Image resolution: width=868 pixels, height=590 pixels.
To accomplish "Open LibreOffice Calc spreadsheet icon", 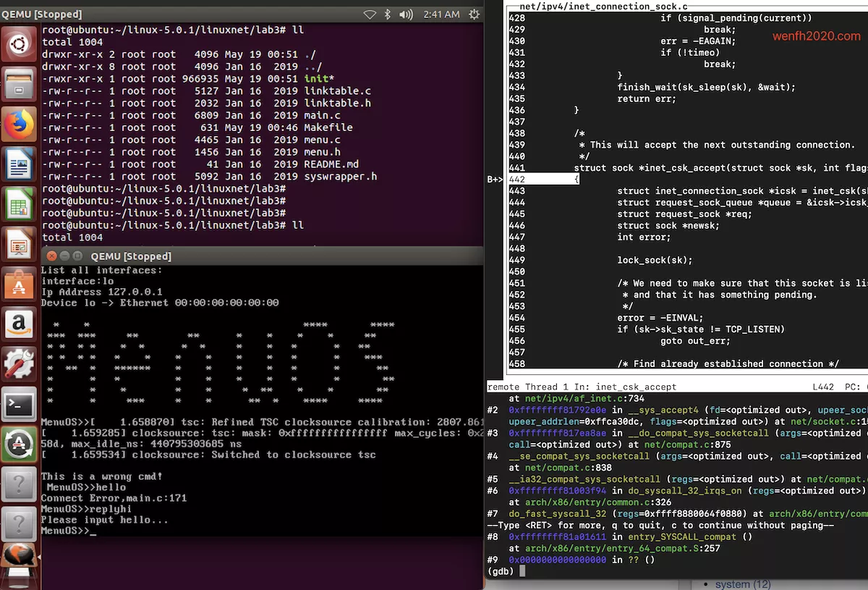I will pos(19,204).
